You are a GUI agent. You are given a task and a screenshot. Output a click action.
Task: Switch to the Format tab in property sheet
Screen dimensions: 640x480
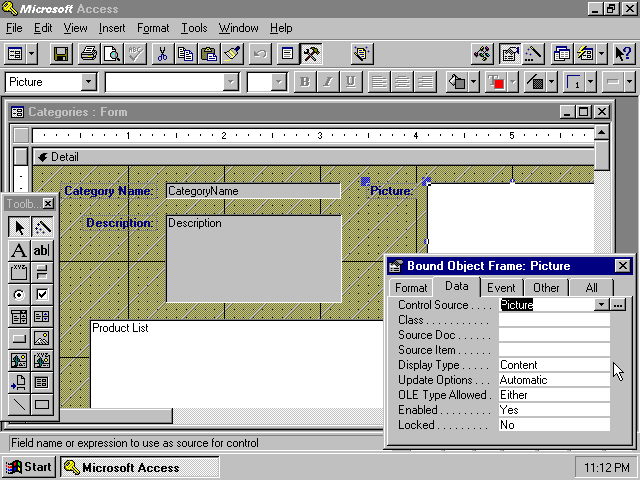tap(411, 288)
